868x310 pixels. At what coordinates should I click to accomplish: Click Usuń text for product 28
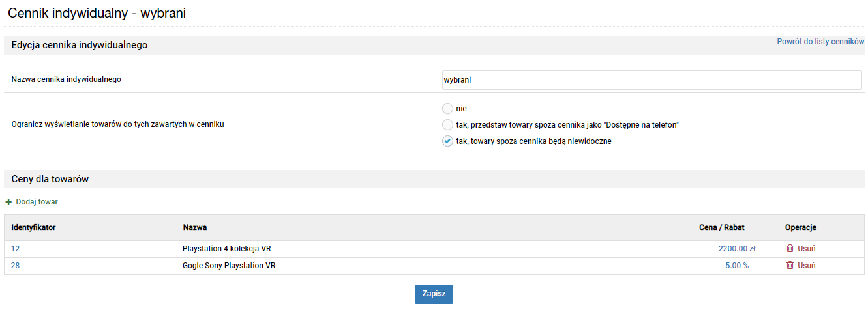807,265
